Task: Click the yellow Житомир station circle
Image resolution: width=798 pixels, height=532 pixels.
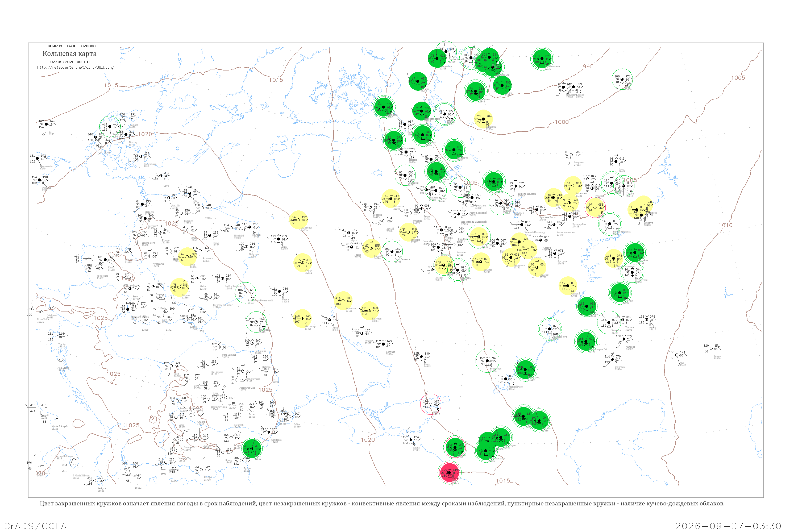Action: pos(302,319)
